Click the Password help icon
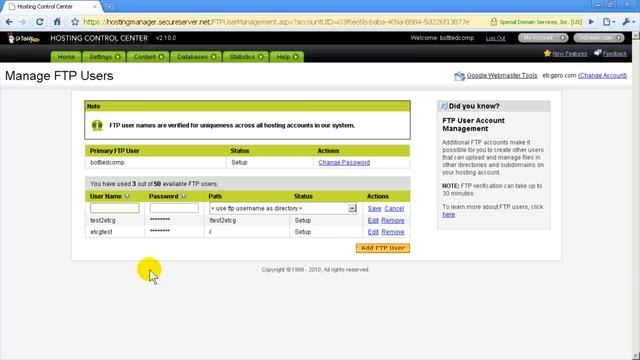Screen dimensions: 640x360 [184, 196]
